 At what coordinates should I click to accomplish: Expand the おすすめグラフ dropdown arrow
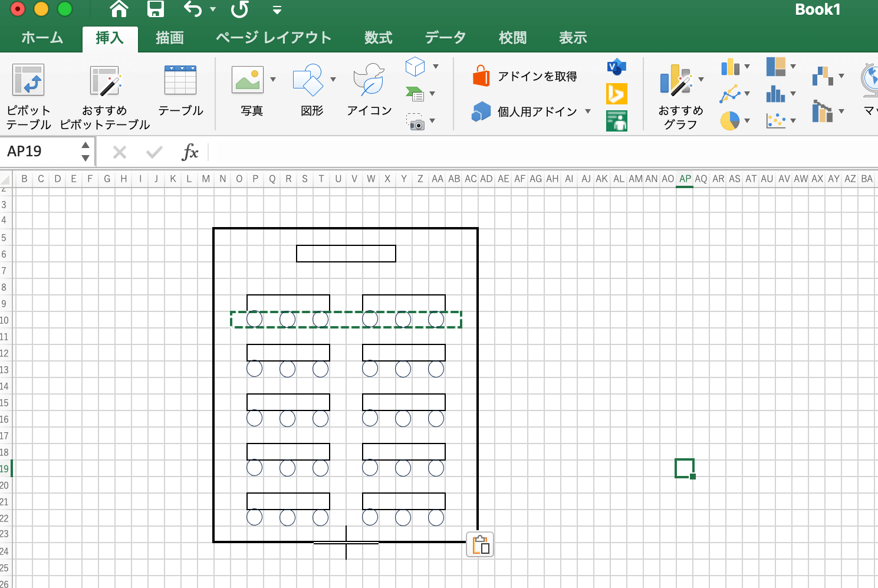(x=701, y=80)
